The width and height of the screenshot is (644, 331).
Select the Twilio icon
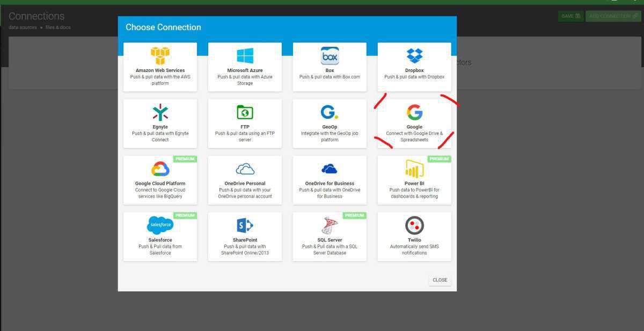414,225
